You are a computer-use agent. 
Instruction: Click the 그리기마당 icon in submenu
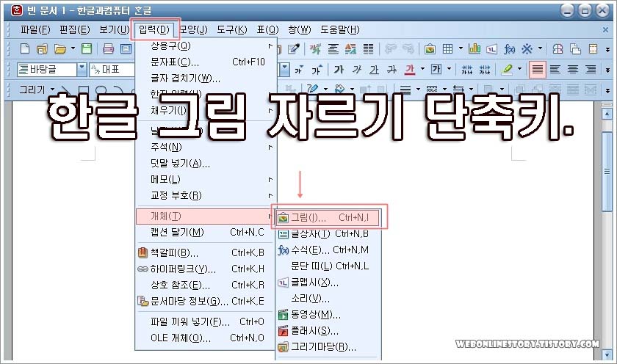point(283,346)
